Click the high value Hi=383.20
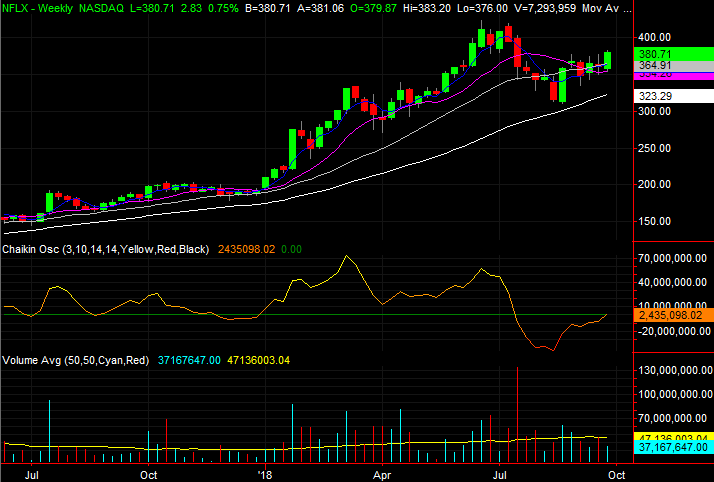 426,8
